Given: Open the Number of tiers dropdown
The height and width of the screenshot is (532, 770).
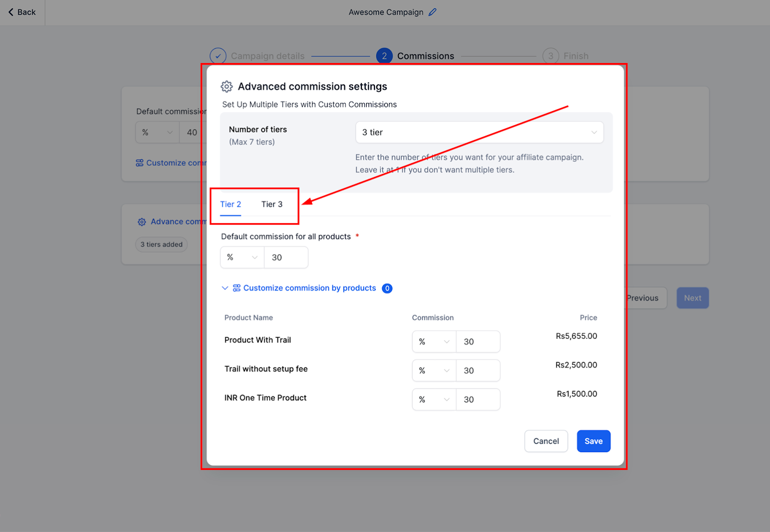Looking at the screenshot, I should pyautogui.click(x=479, y=132).
